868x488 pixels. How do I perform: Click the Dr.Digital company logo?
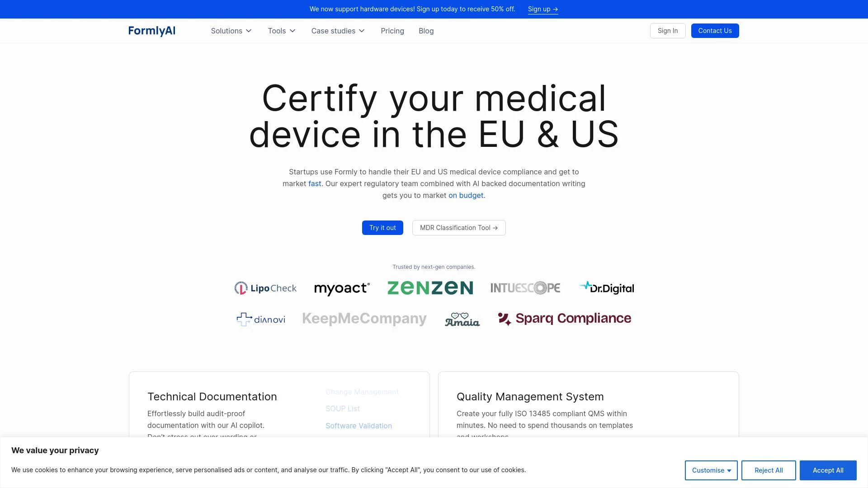(606, 288)
